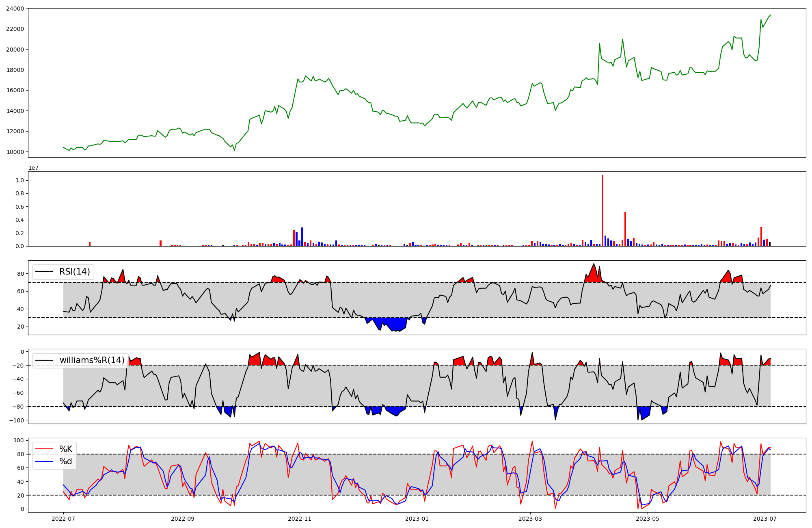Click the 2023-07 x-axis tick label
The image size is (812, 528).
coord(765,519)
